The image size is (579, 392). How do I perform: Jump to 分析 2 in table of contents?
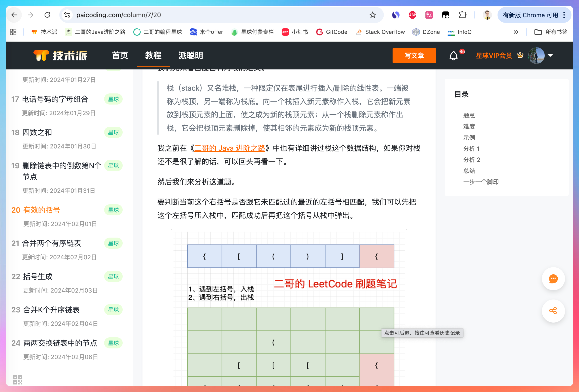pyautogui.click(x=471, y=160)
